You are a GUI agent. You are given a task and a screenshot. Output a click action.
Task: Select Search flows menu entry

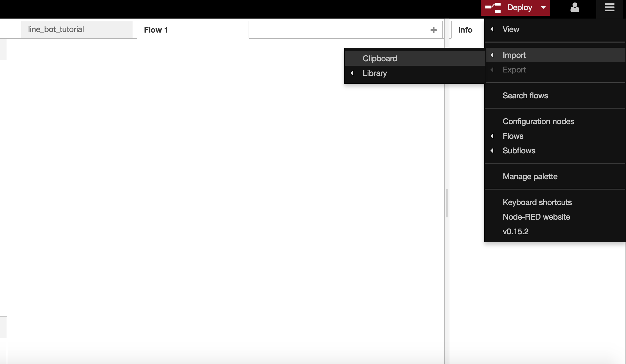[555, 95]
